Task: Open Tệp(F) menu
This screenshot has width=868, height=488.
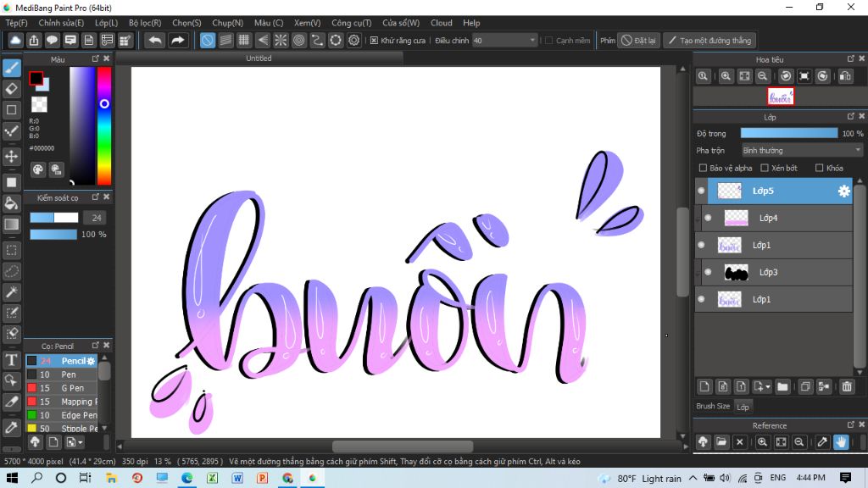Action: (17, 23)
